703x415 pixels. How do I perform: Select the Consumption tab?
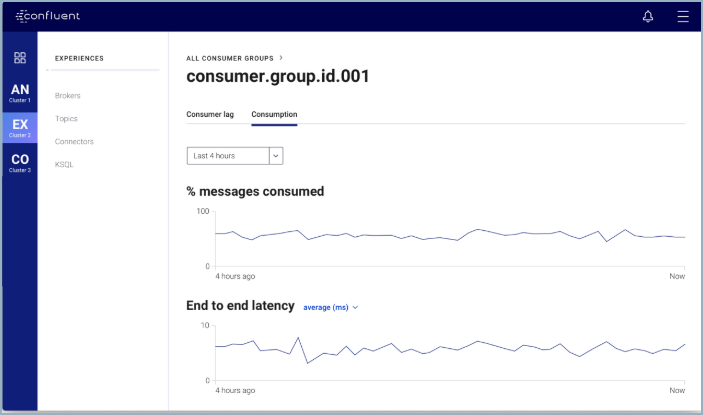pyautogui.click(x=274, y=114)
